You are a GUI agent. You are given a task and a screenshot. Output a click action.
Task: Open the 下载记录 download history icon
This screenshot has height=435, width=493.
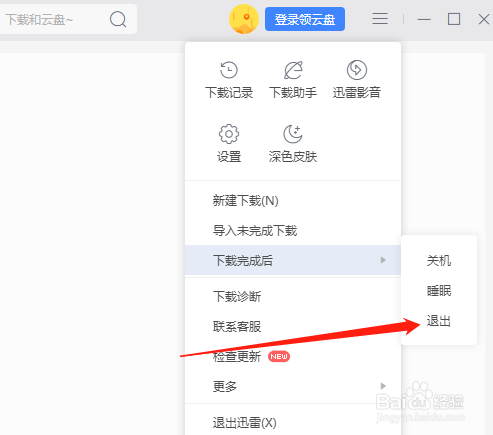click(229, 70)
